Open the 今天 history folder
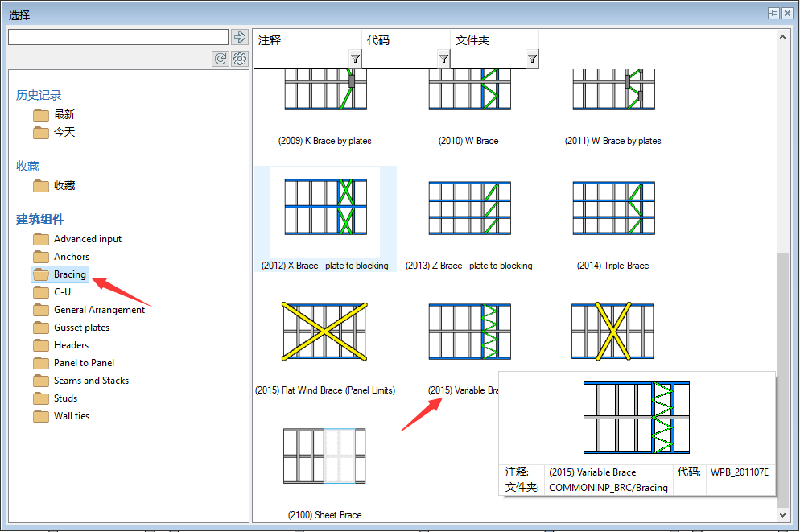 click(x=54, y=133)
